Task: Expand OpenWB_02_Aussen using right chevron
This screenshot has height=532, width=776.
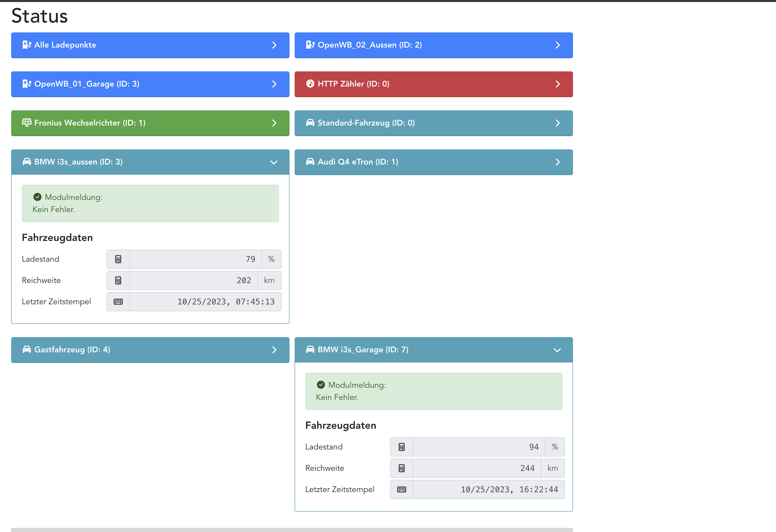Action: click(x=557, y=45)
